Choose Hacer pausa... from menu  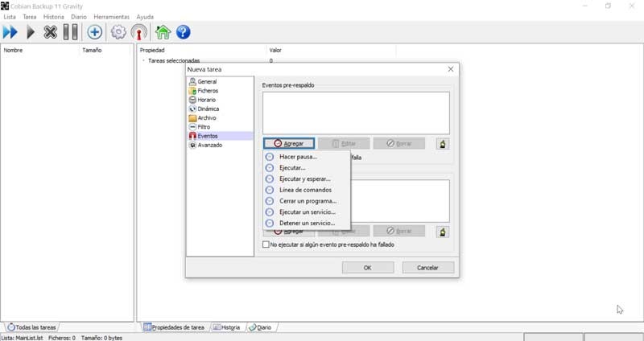pyautogui.click(x=307, y=157)
